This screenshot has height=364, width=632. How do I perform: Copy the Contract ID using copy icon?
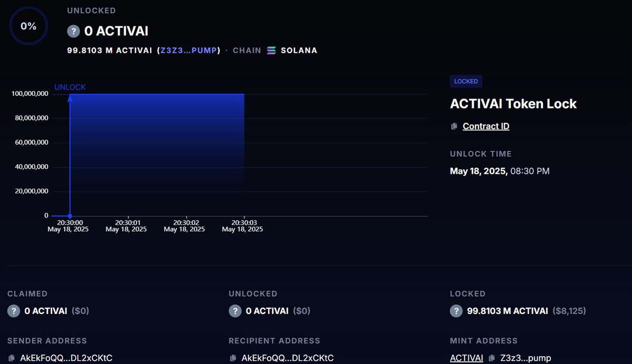[x=454, y=126]
